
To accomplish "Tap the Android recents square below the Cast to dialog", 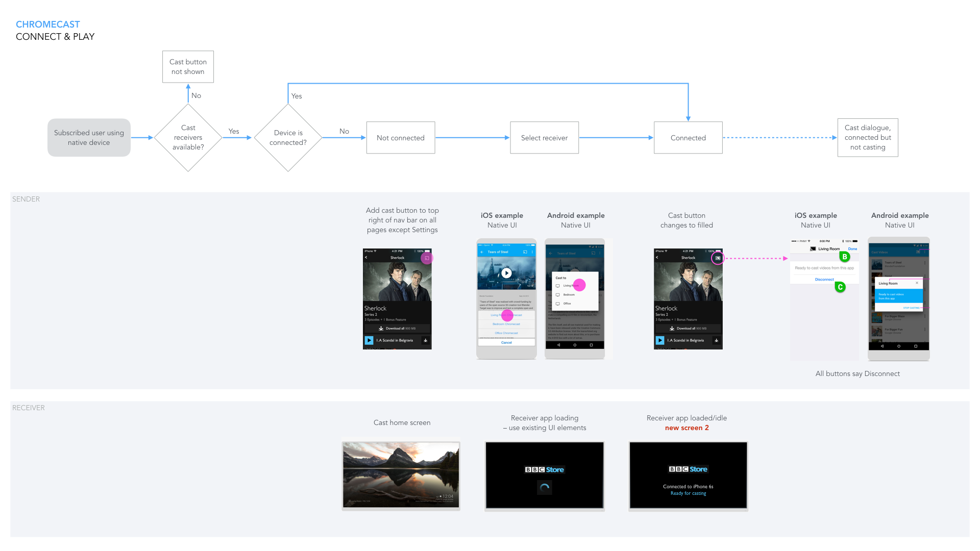I will tap(591, 345).
